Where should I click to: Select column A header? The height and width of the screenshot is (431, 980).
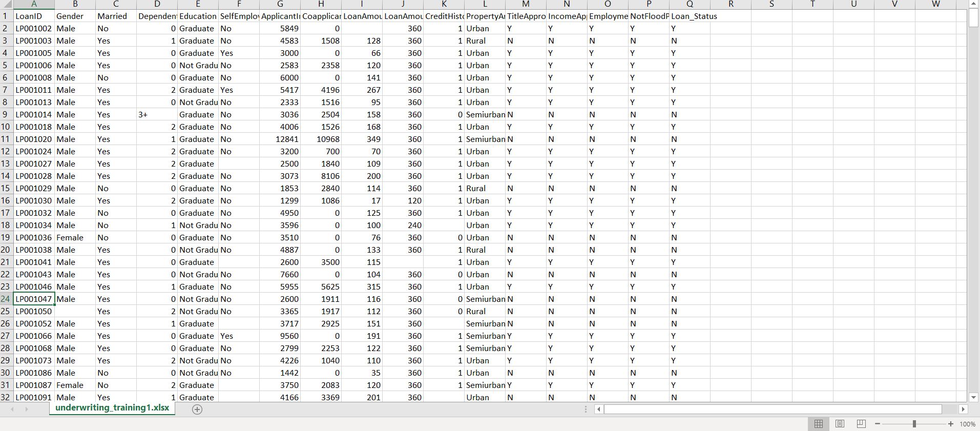34,4
